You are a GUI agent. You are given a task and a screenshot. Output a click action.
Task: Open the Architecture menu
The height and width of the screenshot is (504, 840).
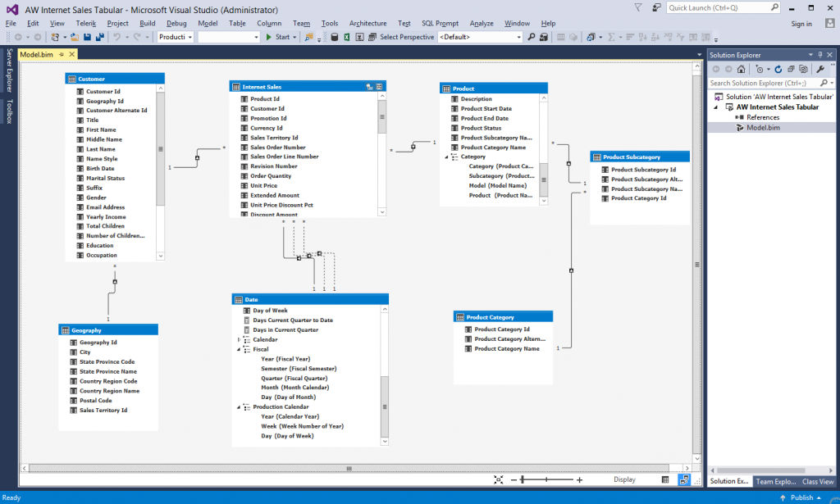click(367, 23)
